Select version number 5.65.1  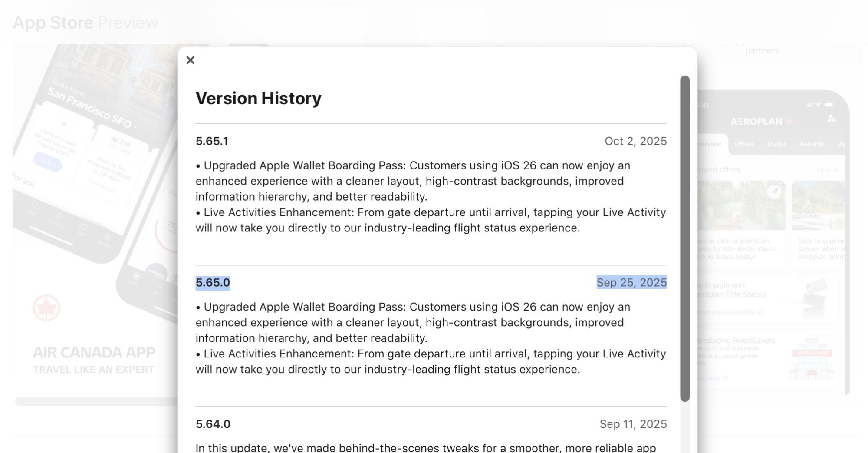click(212, 141)
